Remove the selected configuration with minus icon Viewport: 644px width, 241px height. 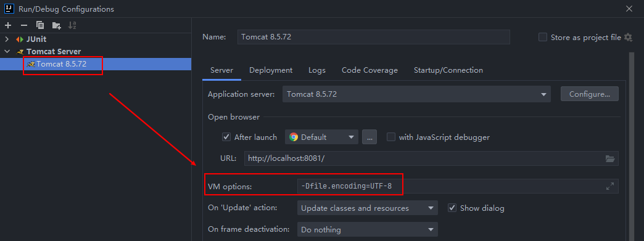[24, 25]
